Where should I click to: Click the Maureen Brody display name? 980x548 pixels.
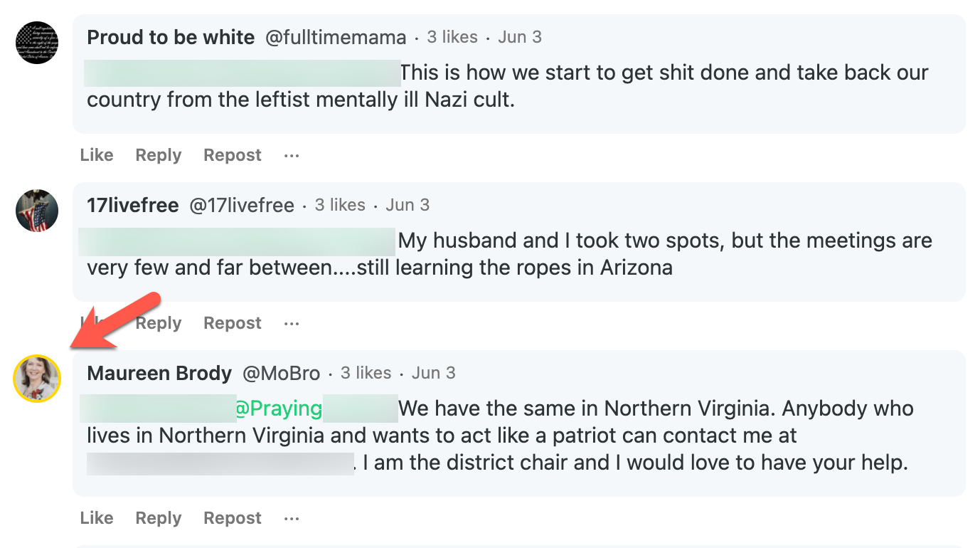159,373
